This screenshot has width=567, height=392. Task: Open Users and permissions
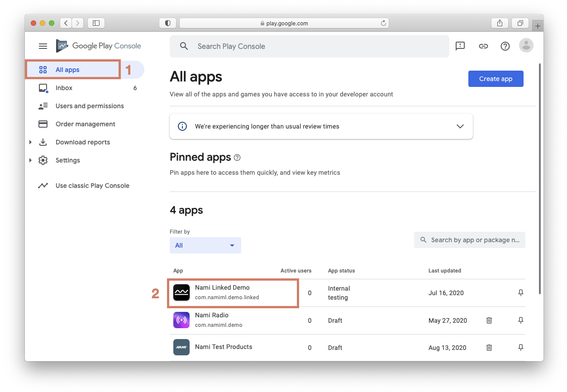85,106
